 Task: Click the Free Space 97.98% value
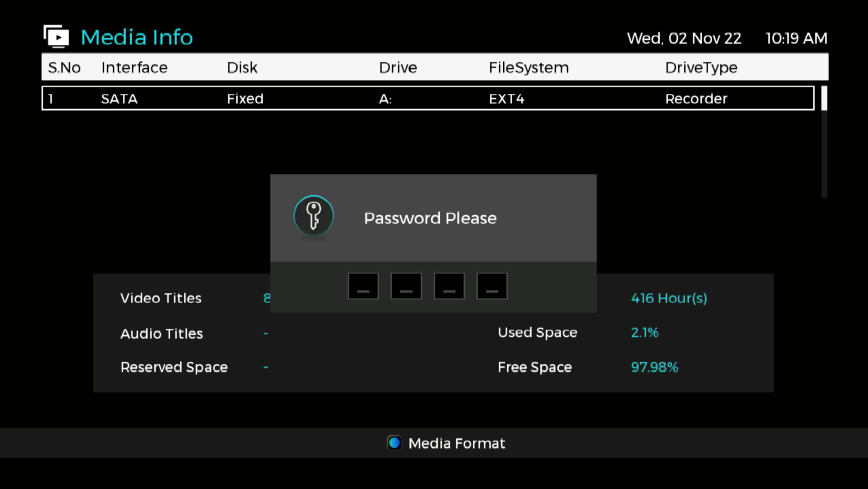(x=654, y=367)
